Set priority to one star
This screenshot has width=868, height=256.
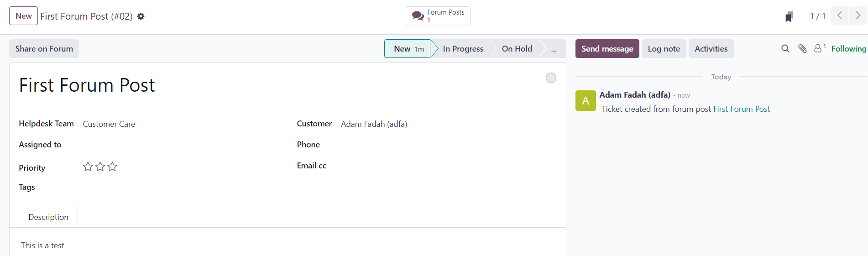[x=88, y=167]
